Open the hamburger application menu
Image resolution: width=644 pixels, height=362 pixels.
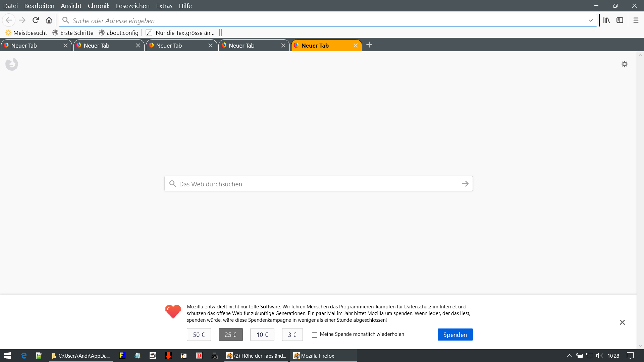point(636,20)
